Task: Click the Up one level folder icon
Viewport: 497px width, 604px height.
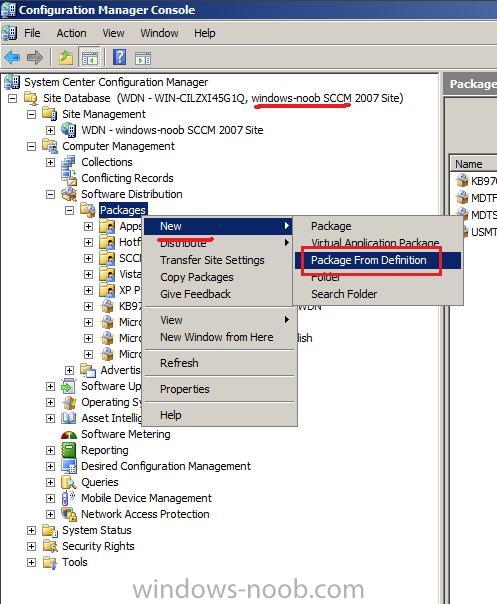Action: [x=65, y=58]
